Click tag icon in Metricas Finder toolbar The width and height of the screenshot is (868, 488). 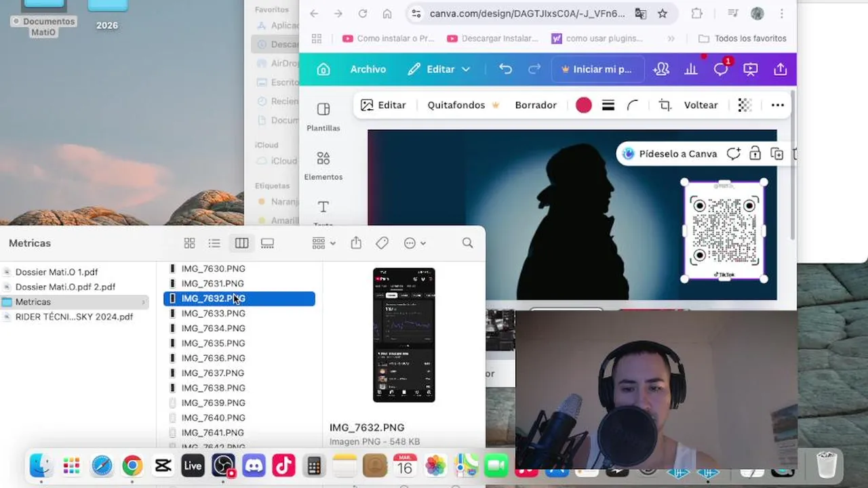[x=382, y=243]
